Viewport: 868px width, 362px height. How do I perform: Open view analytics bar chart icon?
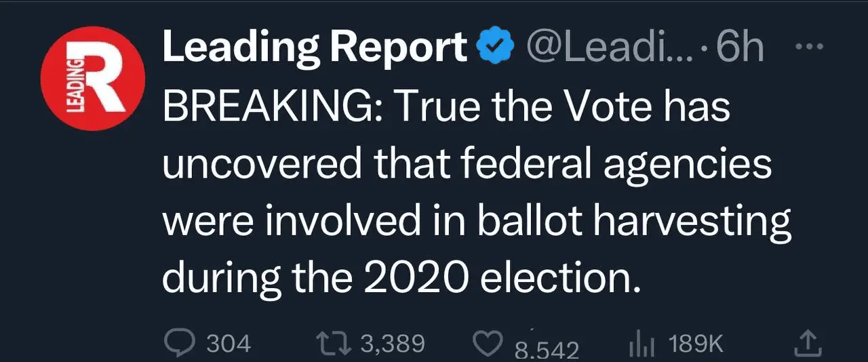[x=638, y=345]
